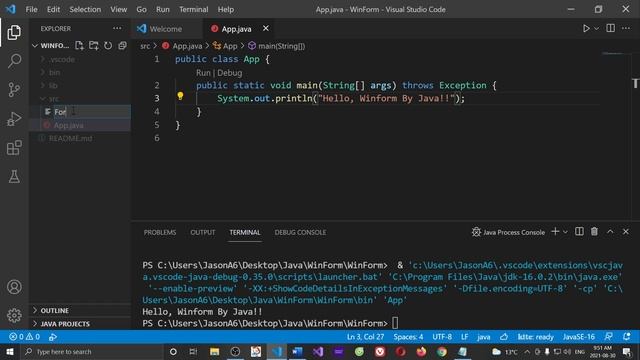Expand the OUTLINE section

click(80, 310)
